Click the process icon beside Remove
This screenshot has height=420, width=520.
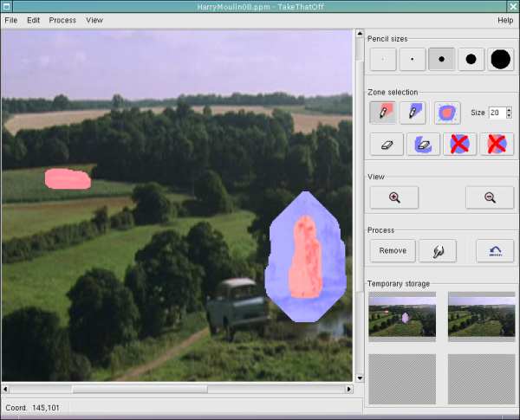pyautogui.click(x=438, y=251)
